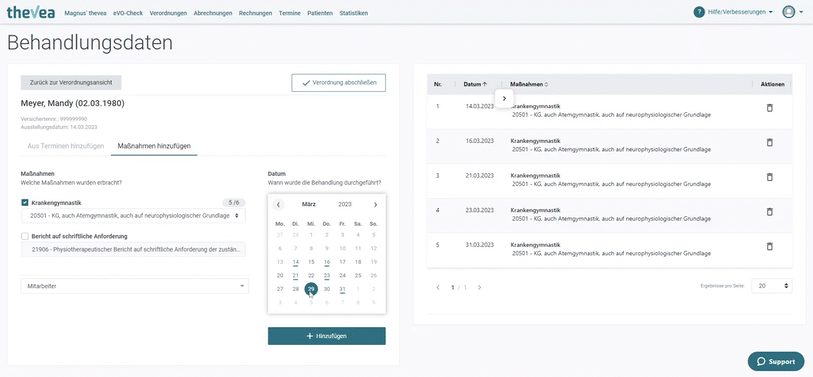Open Patienten in navigation
This screenshot has width=813, height=377.
320,13
